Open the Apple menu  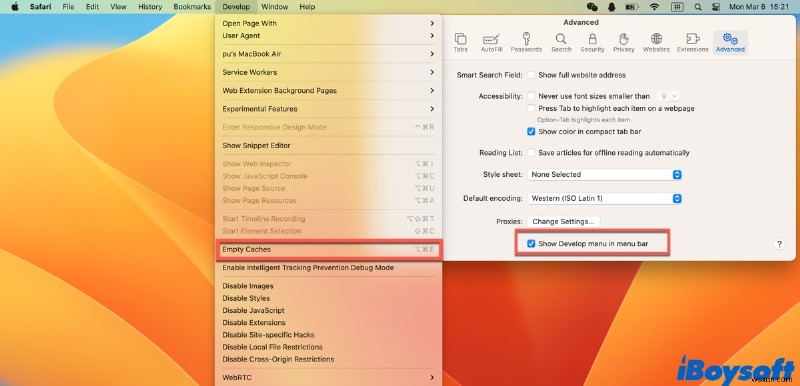click(15, 7)
